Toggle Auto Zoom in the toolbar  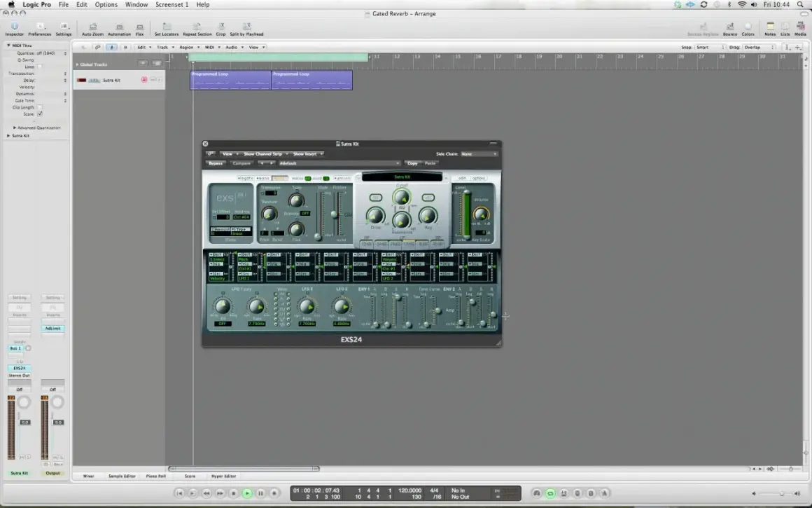tap(92, 29)
